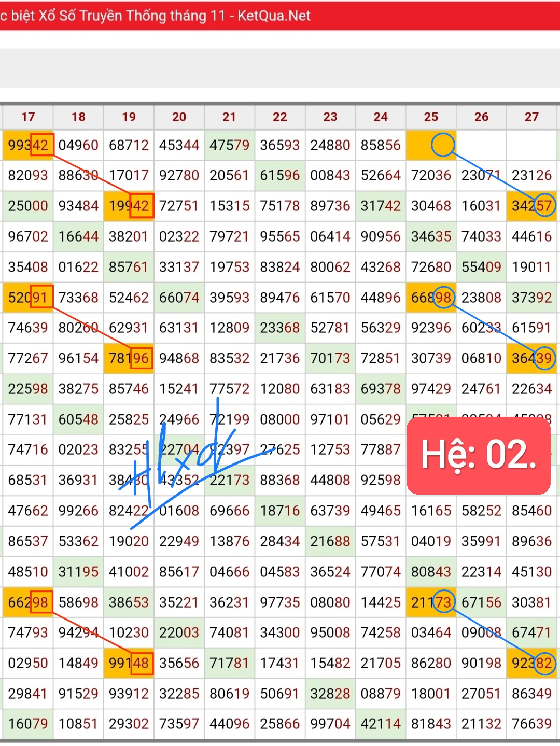Click the green cell 47579
This screenshot has height=746, width=560.
229,145
